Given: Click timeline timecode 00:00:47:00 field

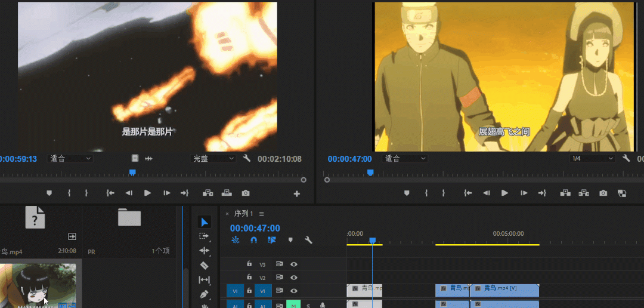Looking at the screenshot, I should coord(255,228).
